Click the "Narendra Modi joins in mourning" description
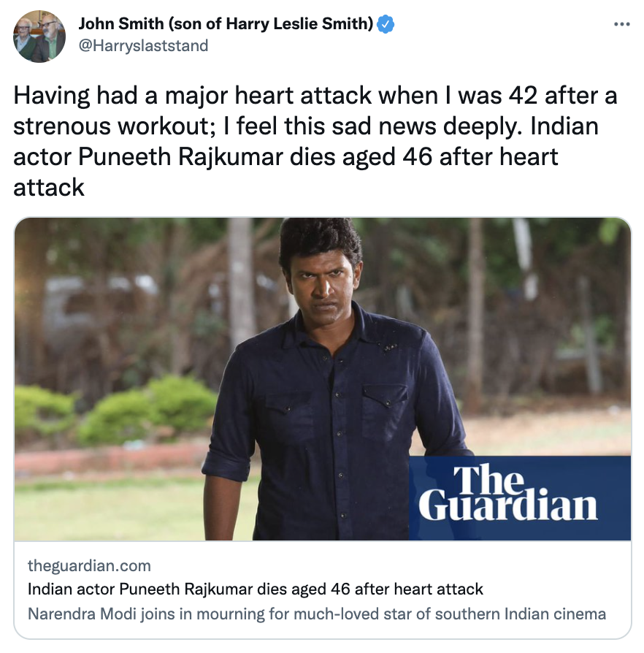644x653 pixels. coord(317,614)
